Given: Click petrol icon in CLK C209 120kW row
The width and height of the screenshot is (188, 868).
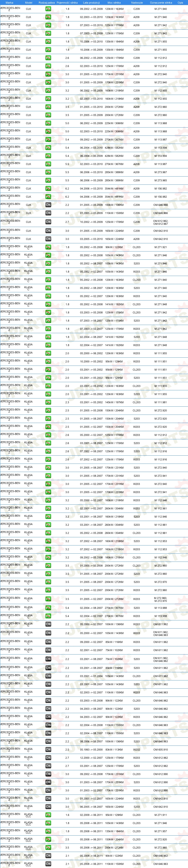Looking at the screenshot, I should [48, 9].
